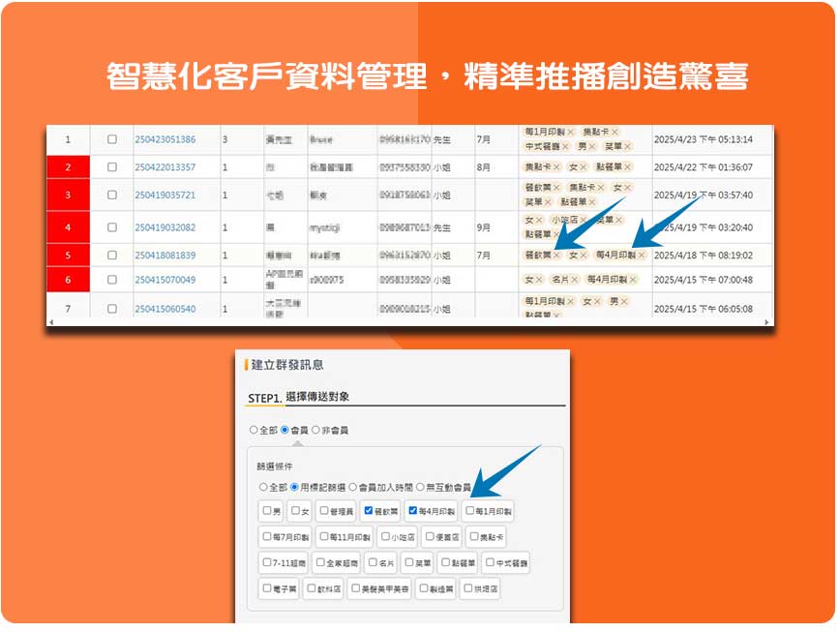Tick the row checkbox for member 250423051386
The image size is (840, 632).
pos(112,139)
